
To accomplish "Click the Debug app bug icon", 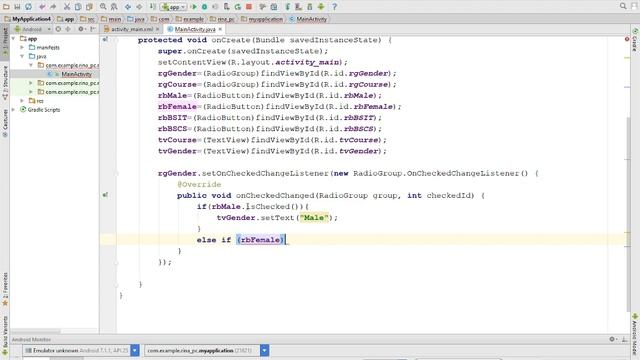I will click(x=204, y=7).
